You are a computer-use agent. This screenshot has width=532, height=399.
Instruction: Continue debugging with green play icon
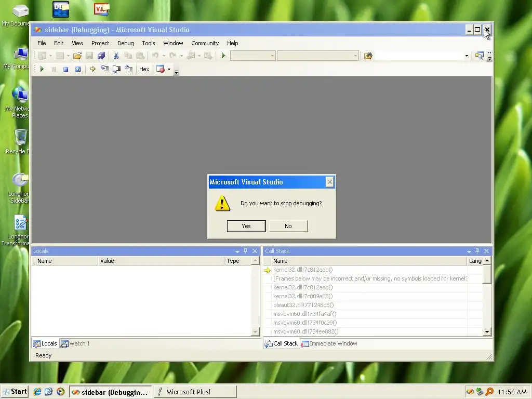42,69
